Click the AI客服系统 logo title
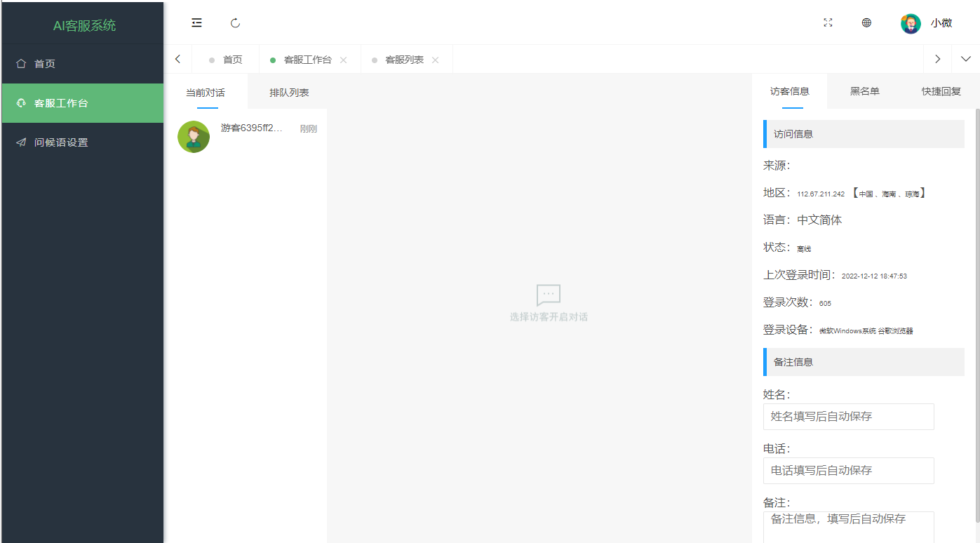 pyautogui.click(x=85, y=26)
